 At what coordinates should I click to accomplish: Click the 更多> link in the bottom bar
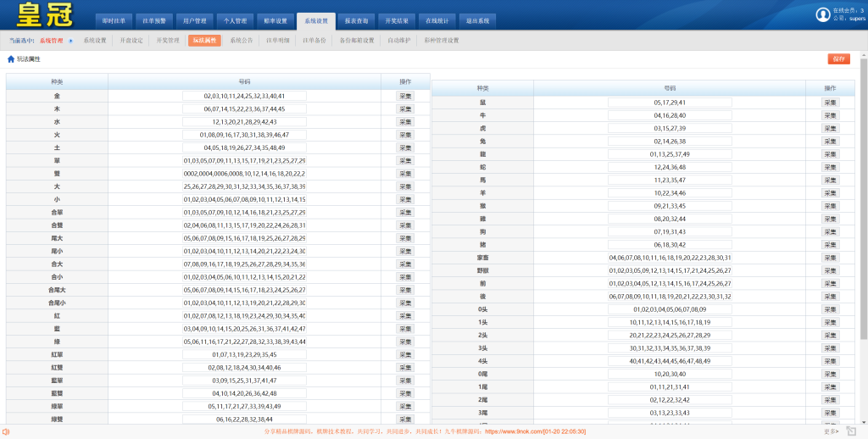click(831, 432)
